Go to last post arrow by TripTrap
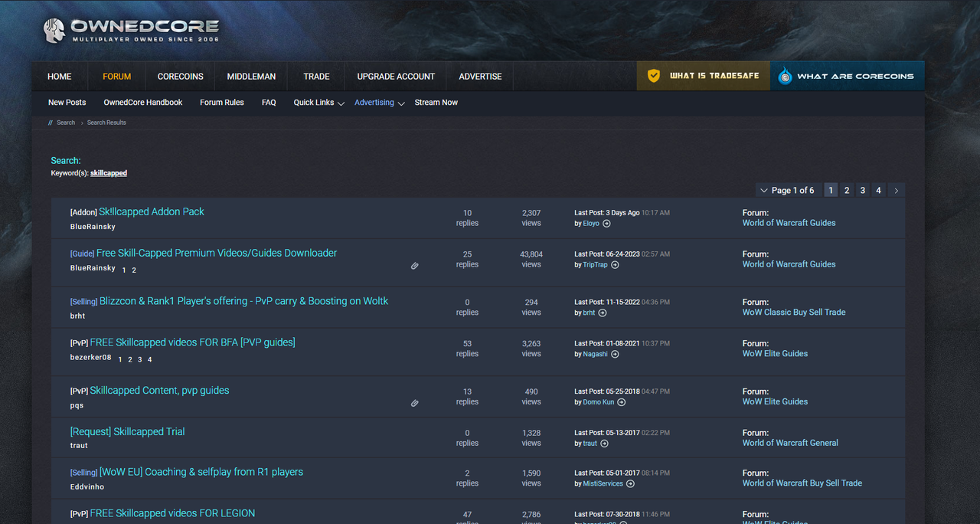Image resolution: width=980 pixels, height=524 pixels. pos(615,265)
